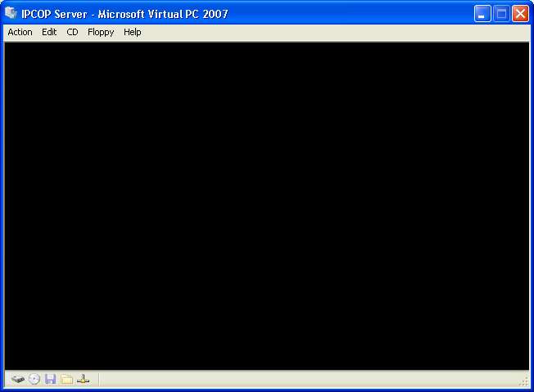Click the shared folder status icon
534x392 pixels.
click(67, 379)
